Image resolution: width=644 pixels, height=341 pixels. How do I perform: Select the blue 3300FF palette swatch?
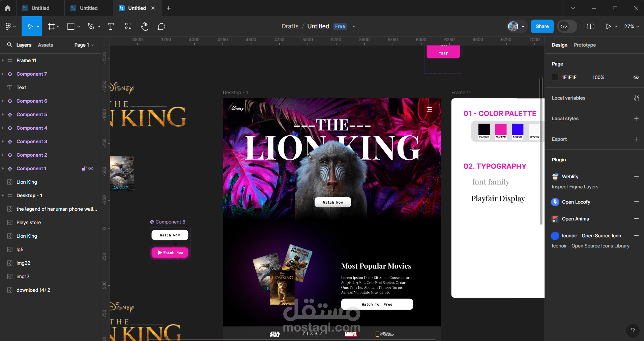pyautogui.click(x=518, y=129)
